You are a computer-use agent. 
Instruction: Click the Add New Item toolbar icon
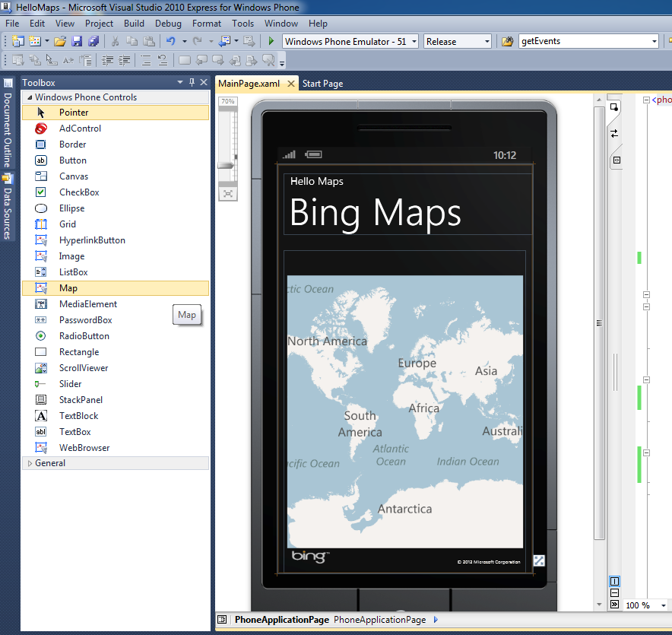coord(35,41)
